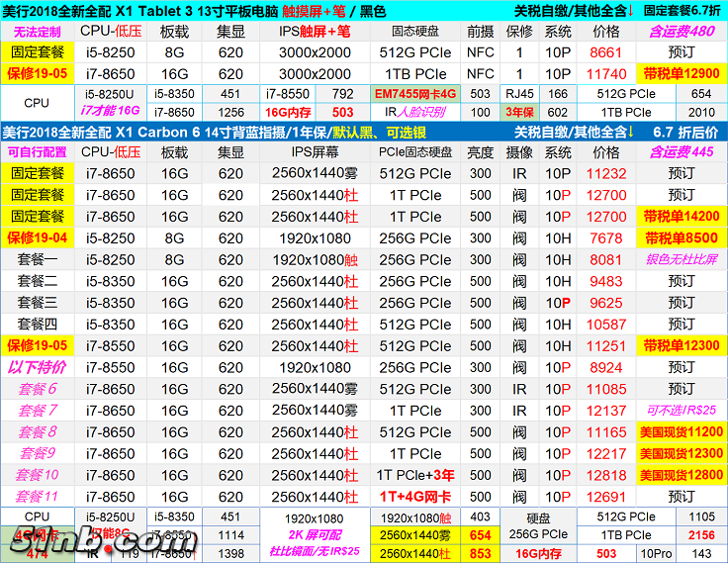Image resolution: width=728 pixels, height=563 pixels.
Task: Select the '以下特价' row label
Action: 38,367
